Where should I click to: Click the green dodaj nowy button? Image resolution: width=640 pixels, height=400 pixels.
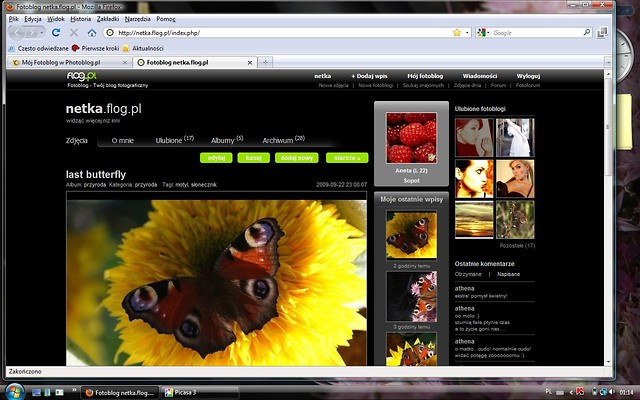(297, 158)
